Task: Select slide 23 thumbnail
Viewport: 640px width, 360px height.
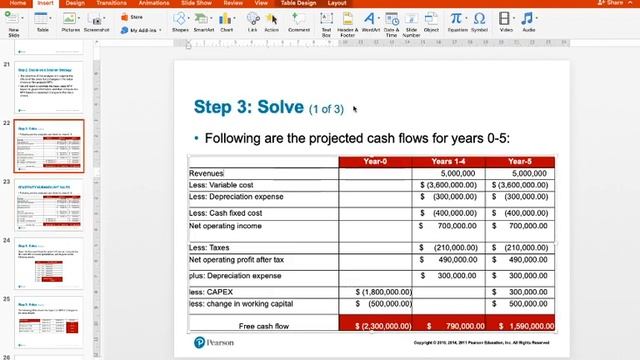Action: (49, 205)
